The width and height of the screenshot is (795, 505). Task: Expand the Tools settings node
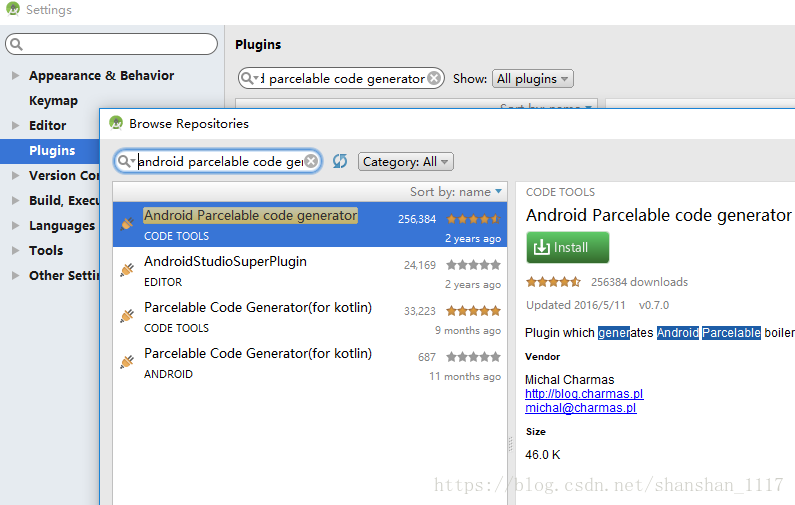click(x=15, y=250)
